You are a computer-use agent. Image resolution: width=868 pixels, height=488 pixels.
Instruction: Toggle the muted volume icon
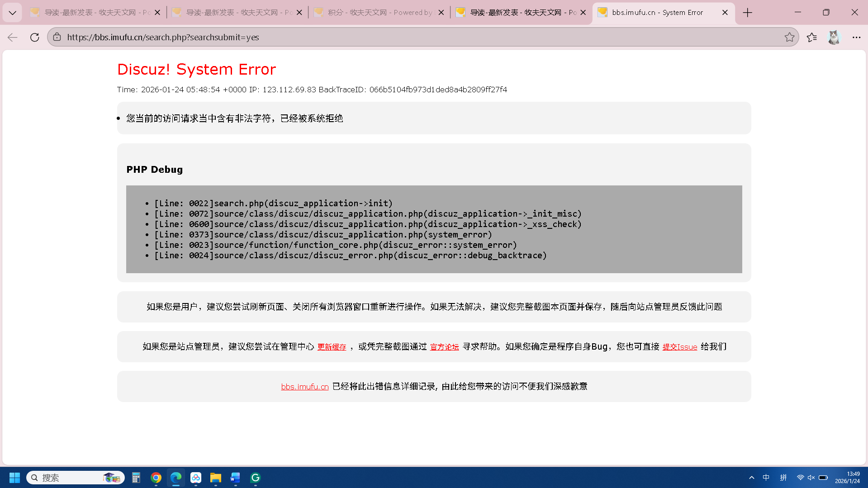coord(811,478)
